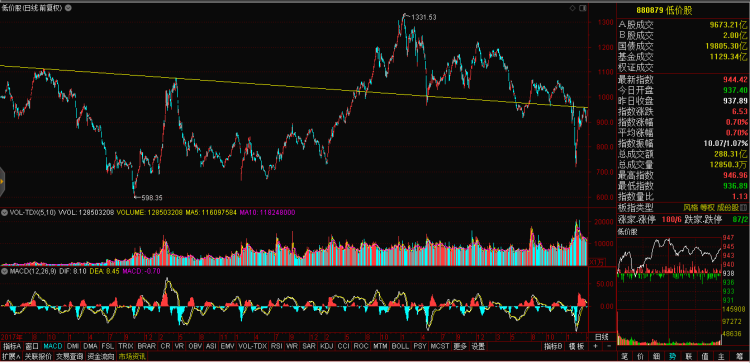Expand the 扩展 panel toggle
This screenshot has width=750, height=363.
[11, 356]
